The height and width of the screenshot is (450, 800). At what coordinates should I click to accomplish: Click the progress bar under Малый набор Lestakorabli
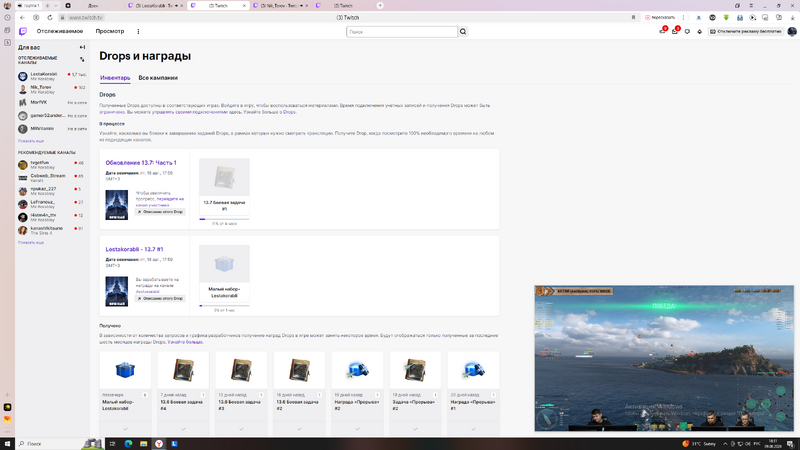224,306
